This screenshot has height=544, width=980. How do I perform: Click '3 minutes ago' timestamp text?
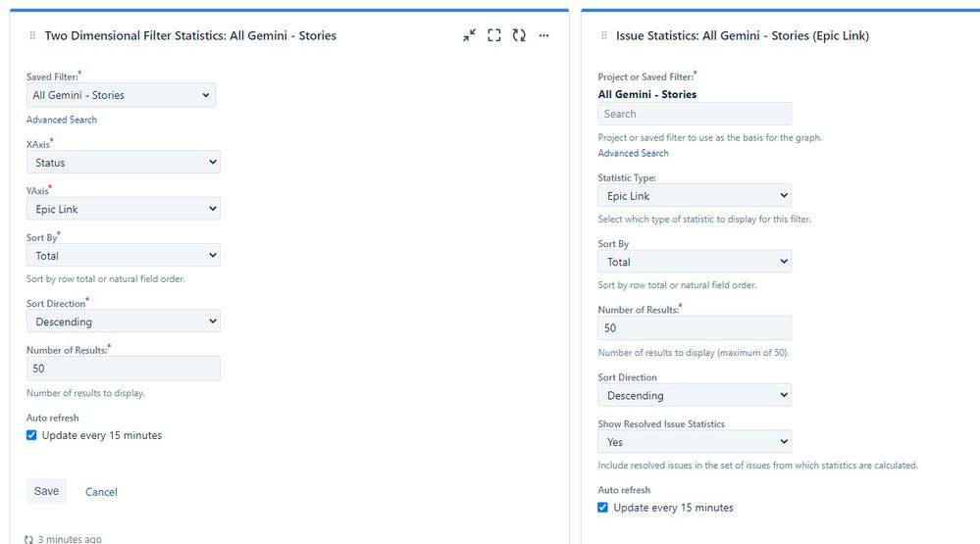tap(70, 539)
